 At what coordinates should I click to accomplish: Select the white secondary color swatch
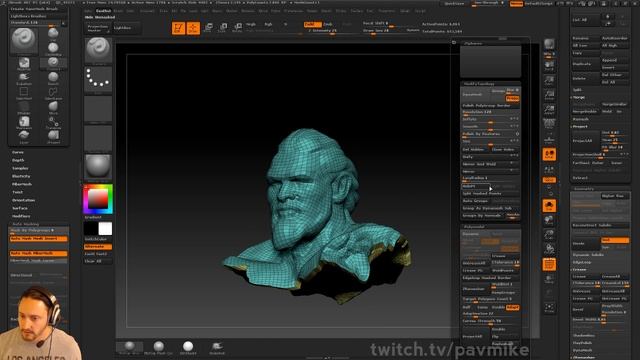(105, 229)
